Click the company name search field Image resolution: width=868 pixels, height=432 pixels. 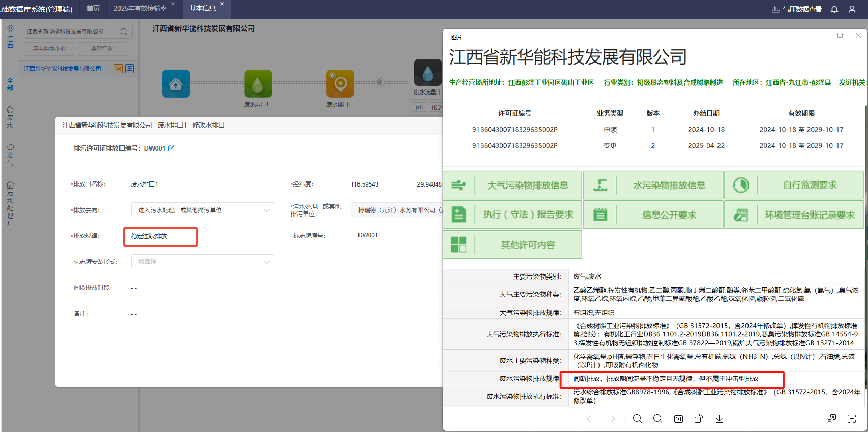(x=78, y=32)
